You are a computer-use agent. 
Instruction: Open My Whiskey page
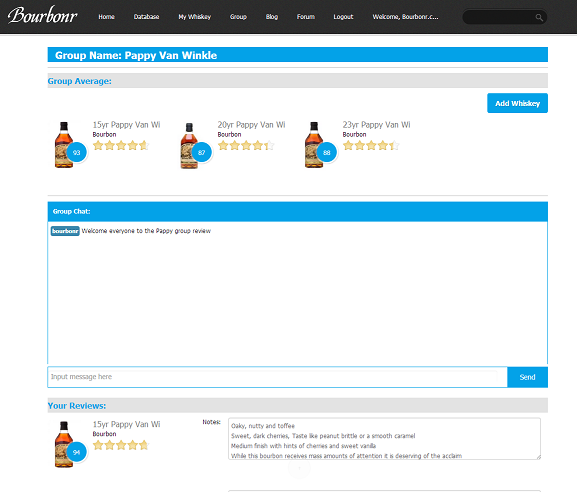195,17
